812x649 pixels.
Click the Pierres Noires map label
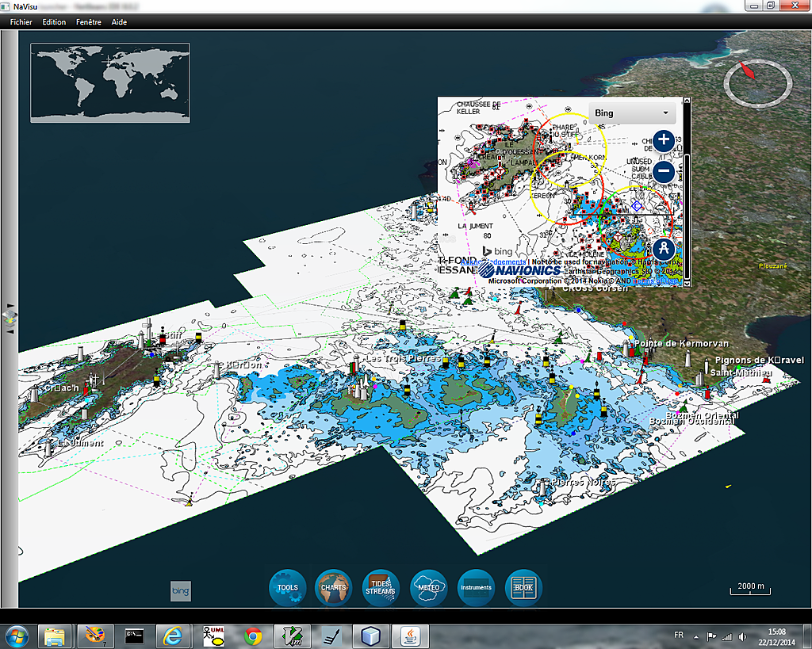tap(583, 482)
